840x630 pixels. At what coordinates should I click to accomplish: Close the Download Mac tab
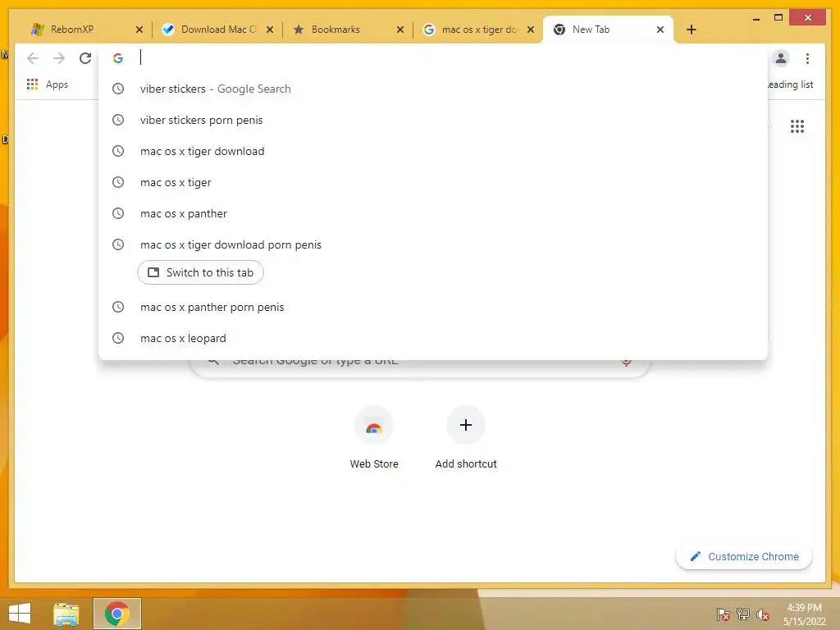(x=270, y=30)
